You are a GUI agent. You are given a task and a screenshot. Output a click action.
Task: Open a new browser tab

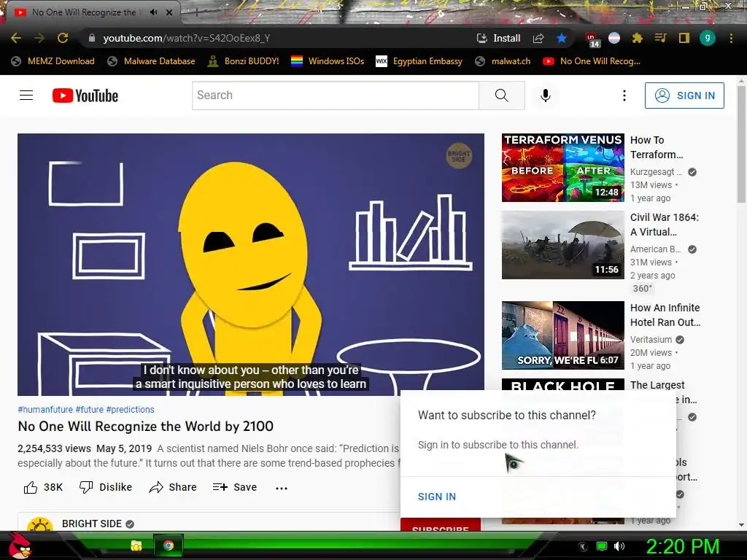(x=196, y=13)
